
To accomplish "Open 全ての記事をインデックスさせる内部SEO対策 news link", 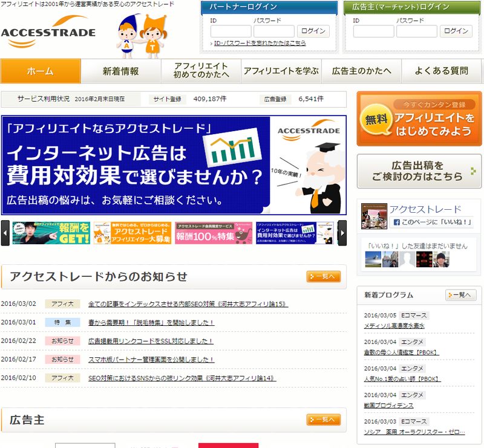I will coord(188,304).
